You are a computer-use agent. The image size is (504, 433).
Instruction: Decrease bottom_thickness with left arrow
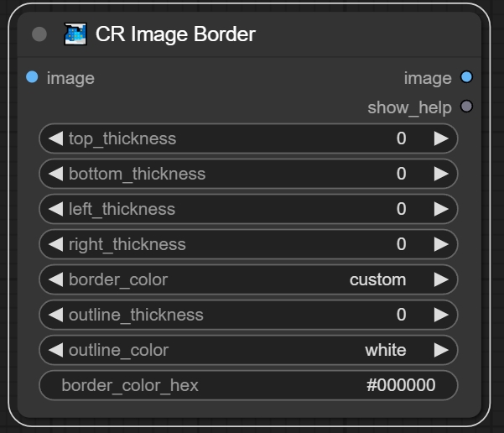pyautogui.click(x=55, y=174)
